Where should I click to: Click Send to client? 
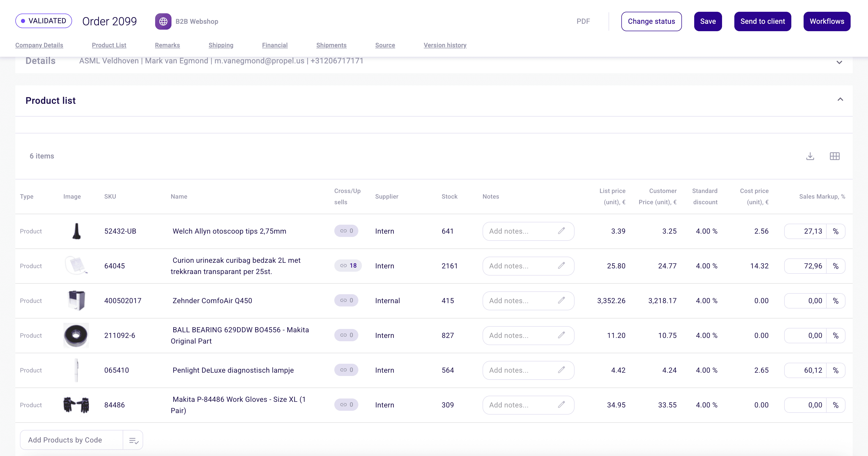[762, 21]
